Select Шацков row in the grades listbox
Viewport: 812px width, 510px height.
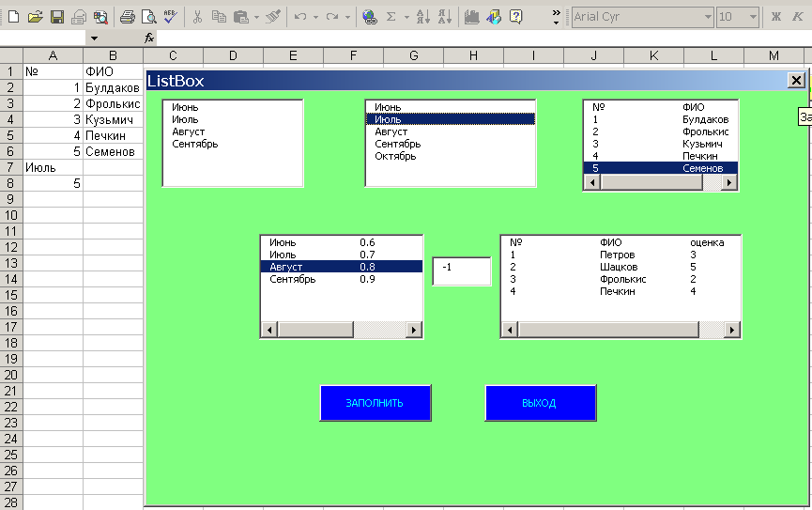tap(620, 267)
